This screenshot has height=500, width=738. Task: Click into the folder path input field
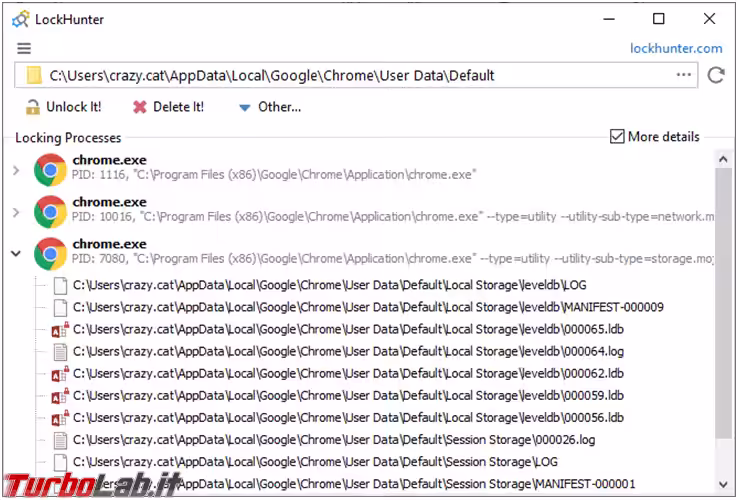point(350,75)
